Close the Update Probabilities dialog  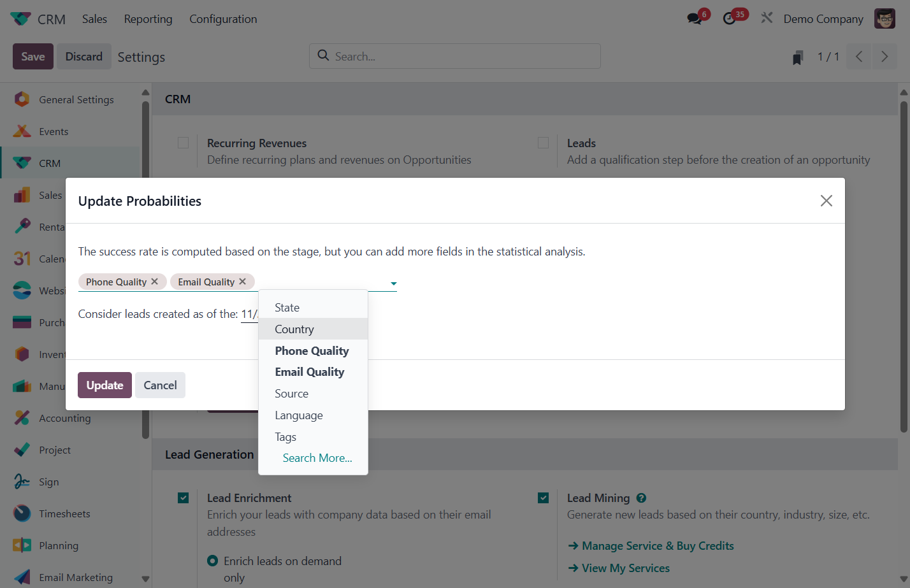tap(827, 201)
